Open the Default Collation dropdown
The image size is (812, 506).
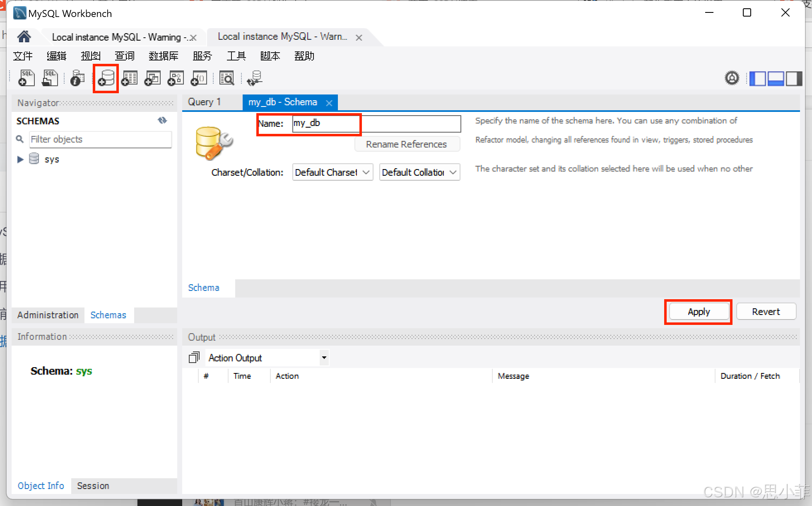coord(419,172)
